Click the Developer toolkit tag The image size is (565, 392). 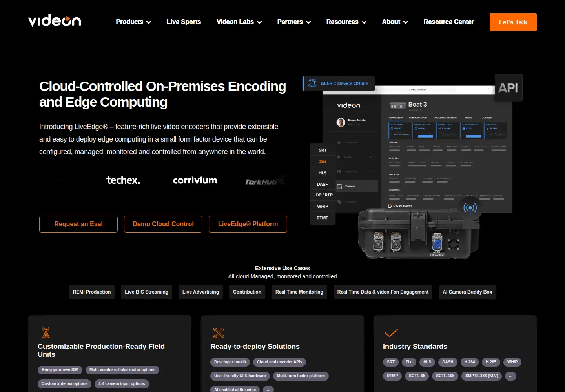tap(230, 362)
